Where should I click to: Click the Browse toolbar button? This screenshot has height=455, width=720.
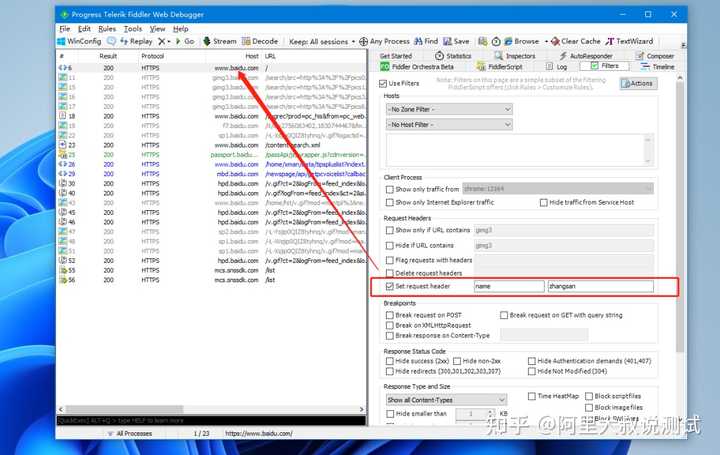click(522, 41)
